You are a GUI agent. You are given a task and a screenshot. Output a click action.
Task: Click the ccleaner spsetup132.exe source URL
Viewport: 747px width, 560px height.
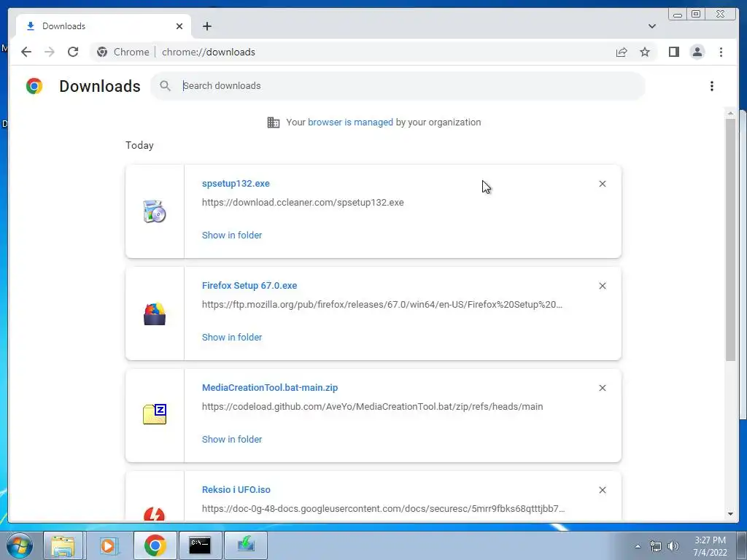click(303, 203)
